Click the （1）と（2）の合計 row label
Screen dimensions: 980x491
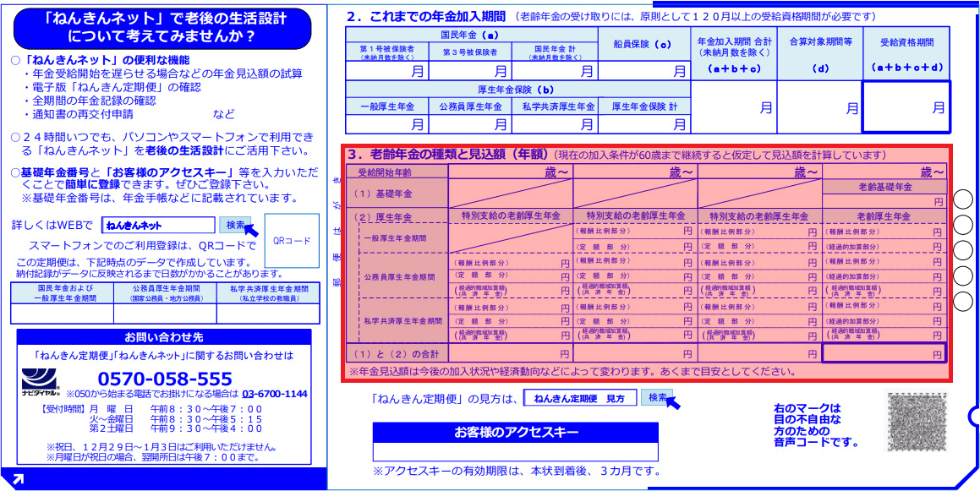click(398, 353)
